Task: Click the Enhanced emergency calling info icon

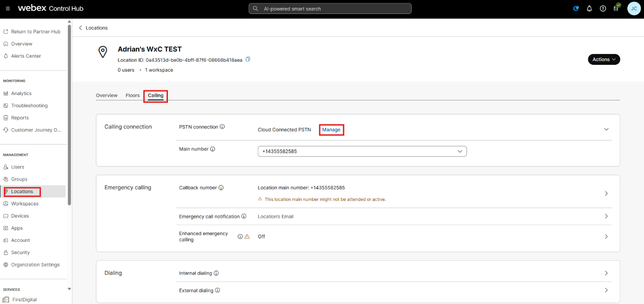Action: click(240, 237)
